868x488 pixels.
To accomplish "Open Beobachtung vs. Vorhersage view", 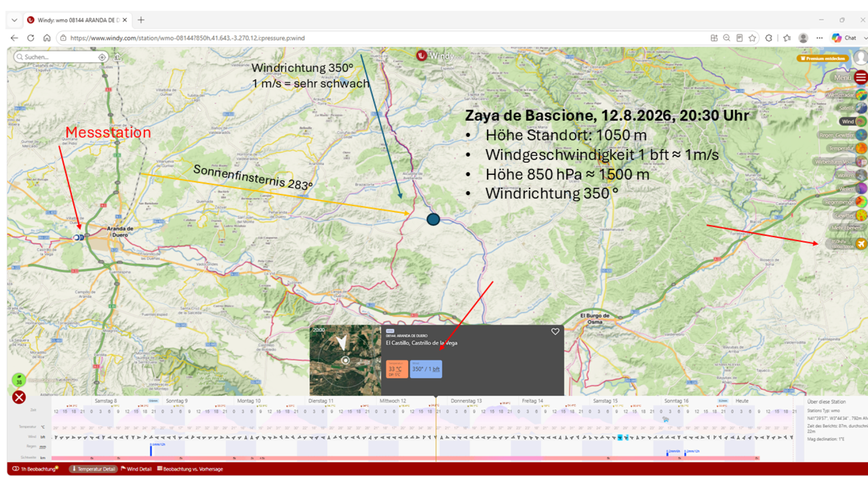I will (x=190, y=469).
